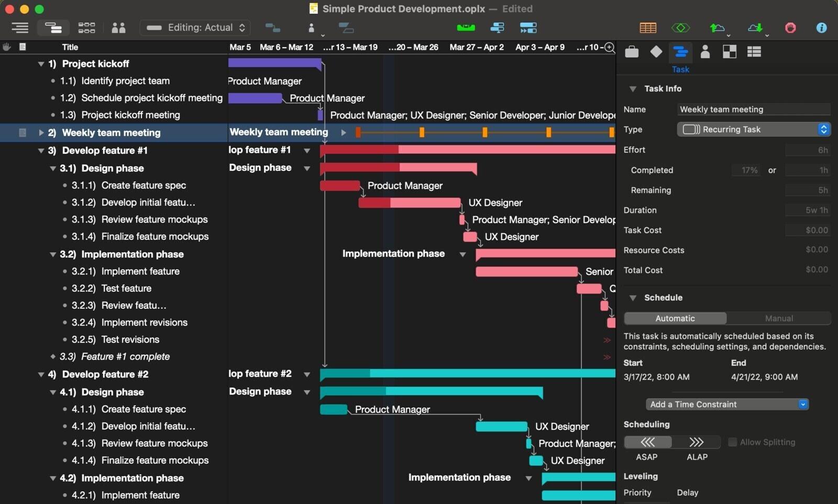The height and width of the screenshot is (504, 838).
Task: Click the Mar 6 – Mar 12 timeline header
Action: pos(286,47)
